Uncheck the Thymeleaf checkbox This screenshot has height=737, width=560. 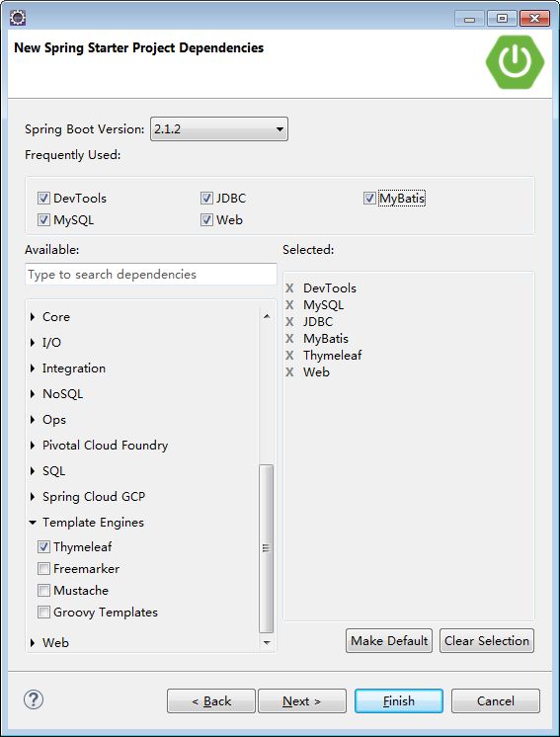(x=43, y=547)
